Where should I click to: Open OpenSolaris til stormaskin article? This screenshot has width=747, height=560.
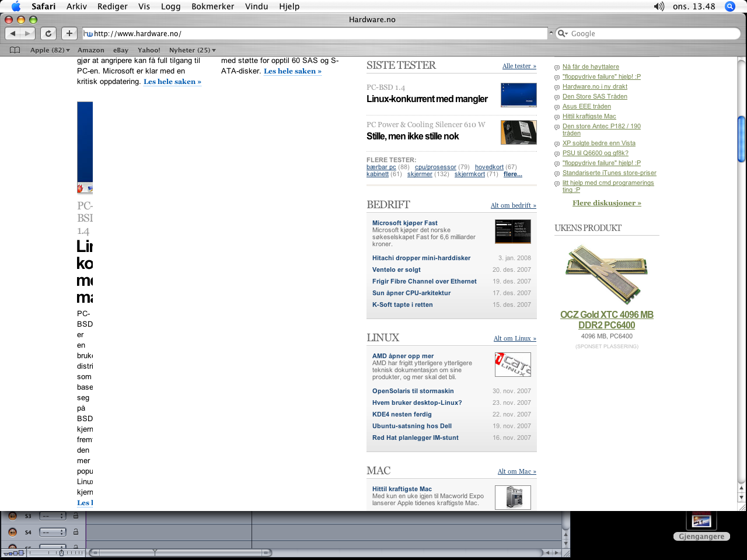coord(413,391)
